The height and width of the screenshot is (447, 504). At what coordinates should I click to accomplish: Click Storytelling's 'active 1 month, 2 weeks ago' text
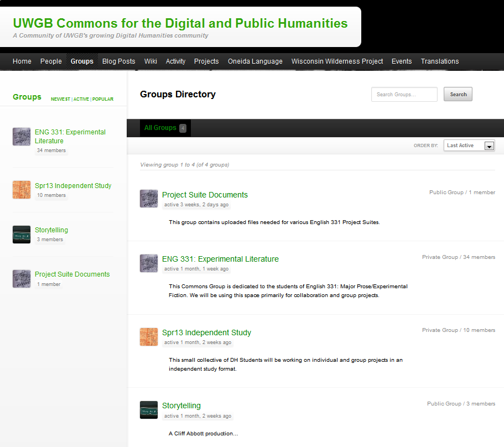(x=198, y=416)
